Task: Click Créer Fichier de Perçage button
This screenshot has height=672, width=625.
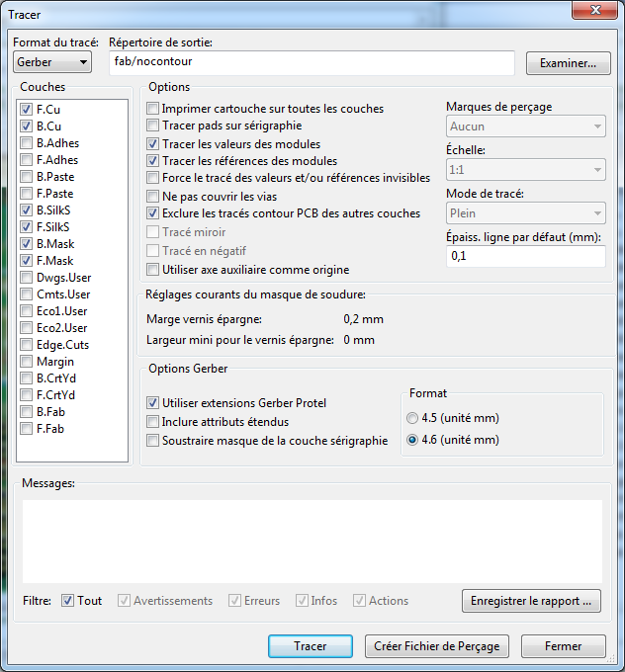Action: [x=437, y=646]
